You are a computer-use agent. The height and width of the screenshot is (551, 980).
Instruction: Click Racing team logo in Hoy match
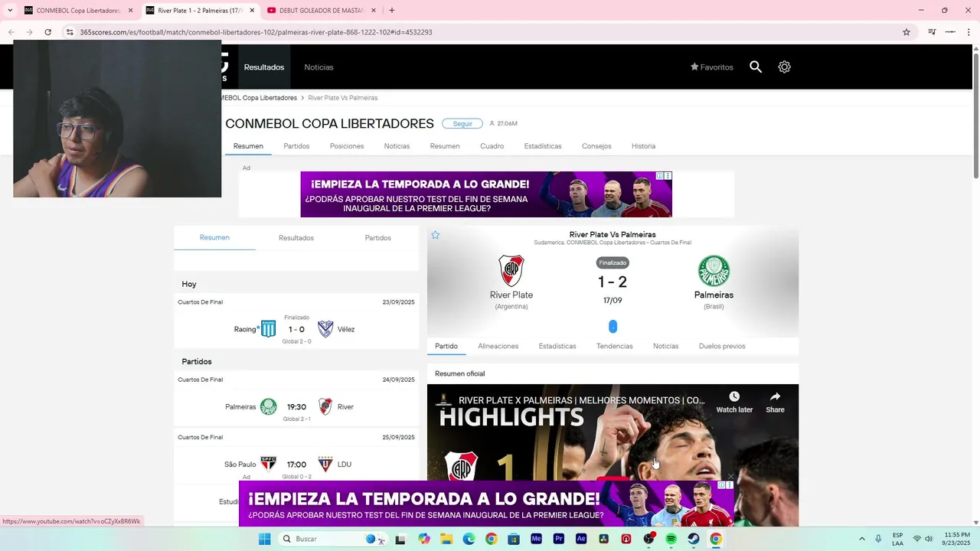click(268, 329)
